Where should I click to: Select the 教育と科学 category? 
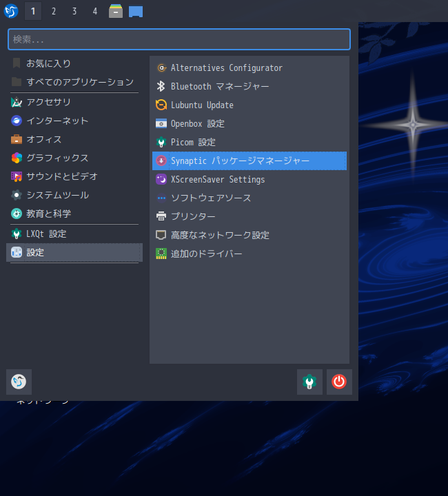click(x=74, y=214)
